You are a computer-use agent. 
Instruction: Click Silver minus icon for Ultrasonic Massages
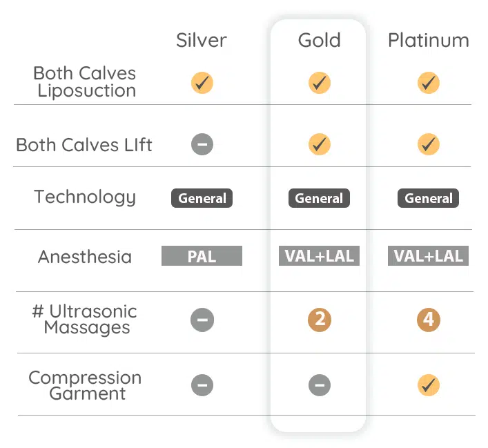202,320
